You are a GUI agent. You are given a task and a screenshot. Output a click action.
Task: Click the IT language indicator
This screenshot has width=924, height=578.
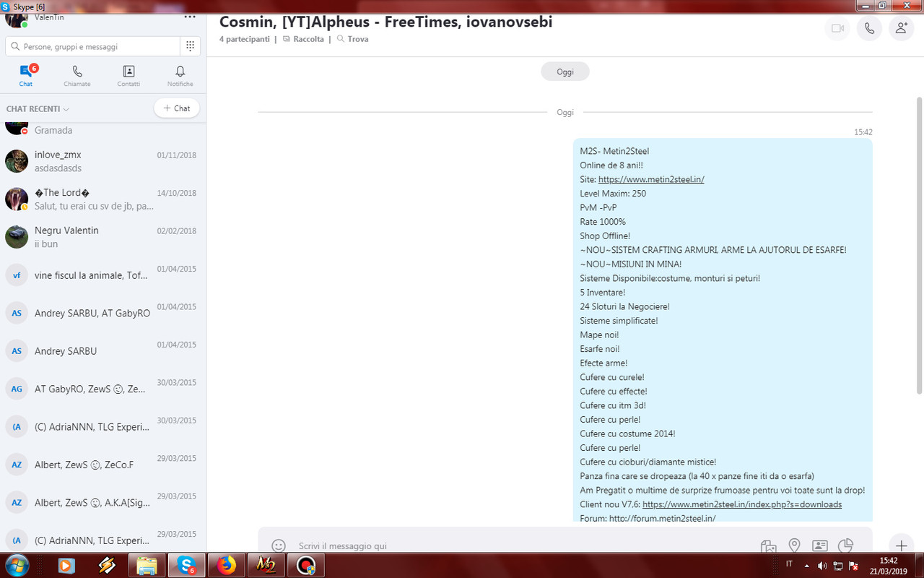click(x=789, y=564)
